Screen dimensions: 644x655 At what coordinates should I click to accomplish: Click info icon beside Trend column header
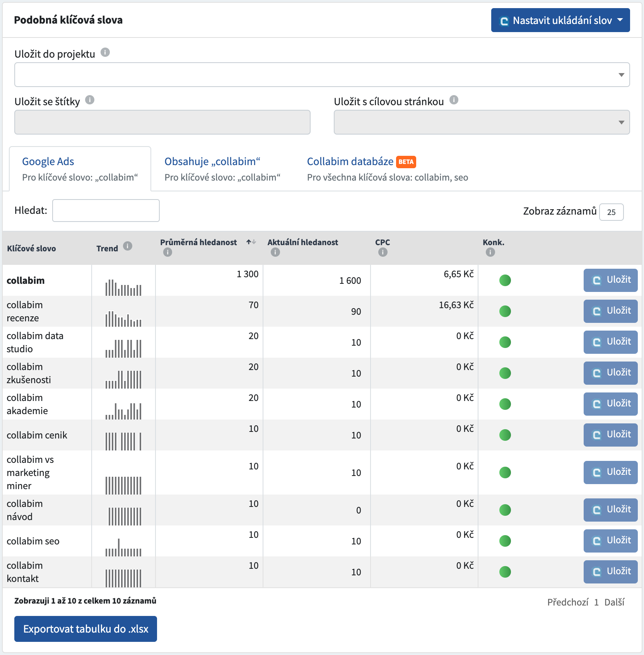128,246
